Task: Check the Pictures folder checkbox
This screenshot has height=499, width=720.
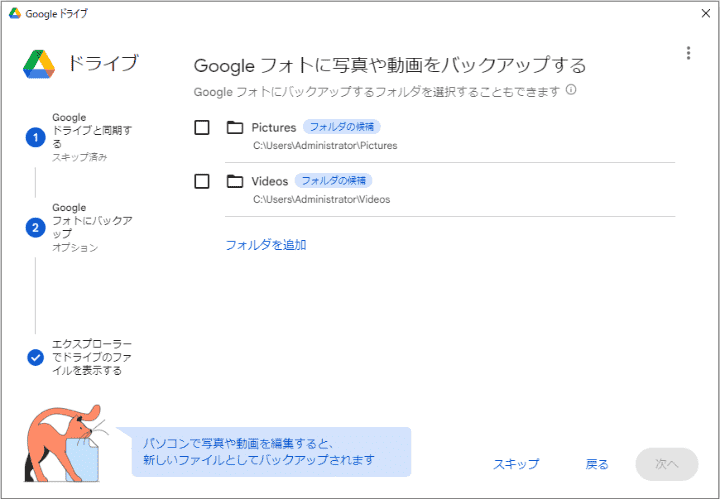Action: point(202,127)
